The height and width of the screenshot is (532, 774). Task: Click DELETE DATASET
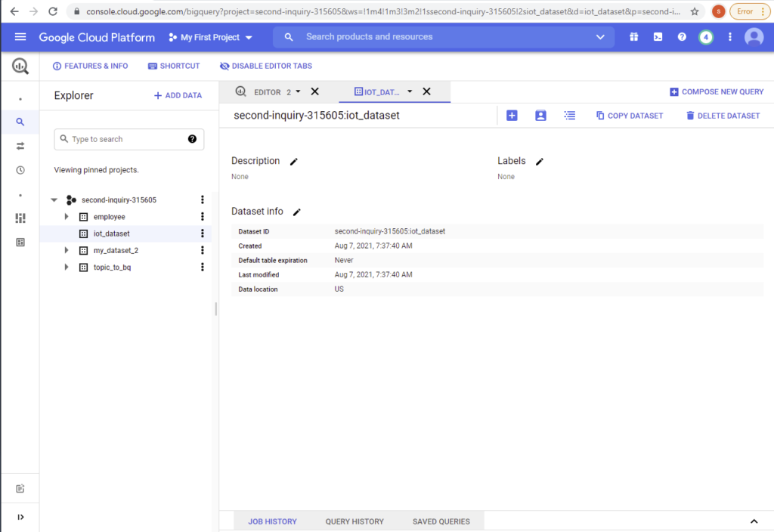(x=723, y=116)
